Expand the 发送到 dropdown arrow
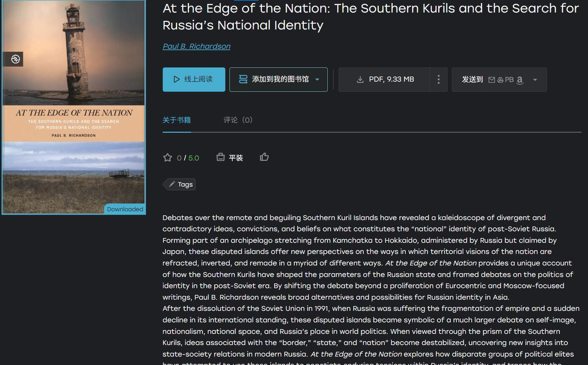Screen dimensions: 588x365 535,80
